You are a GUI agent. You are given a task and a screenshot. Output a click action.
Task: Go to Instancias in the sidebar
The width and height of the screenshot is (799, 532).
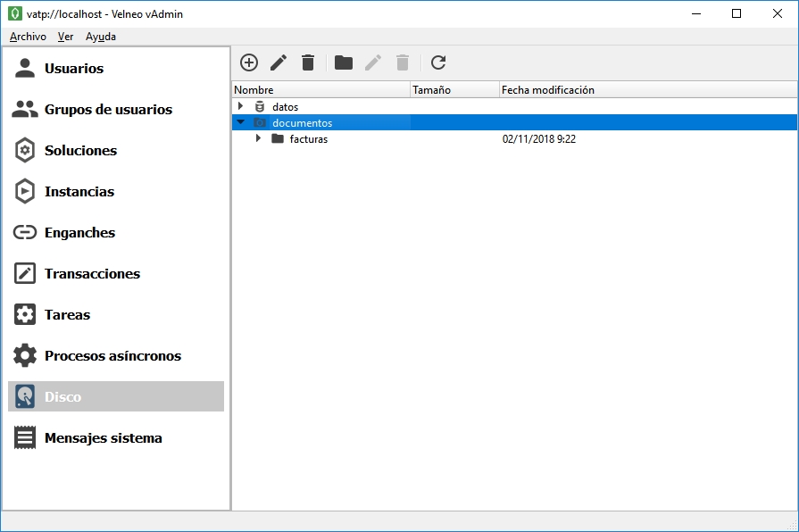79,192
